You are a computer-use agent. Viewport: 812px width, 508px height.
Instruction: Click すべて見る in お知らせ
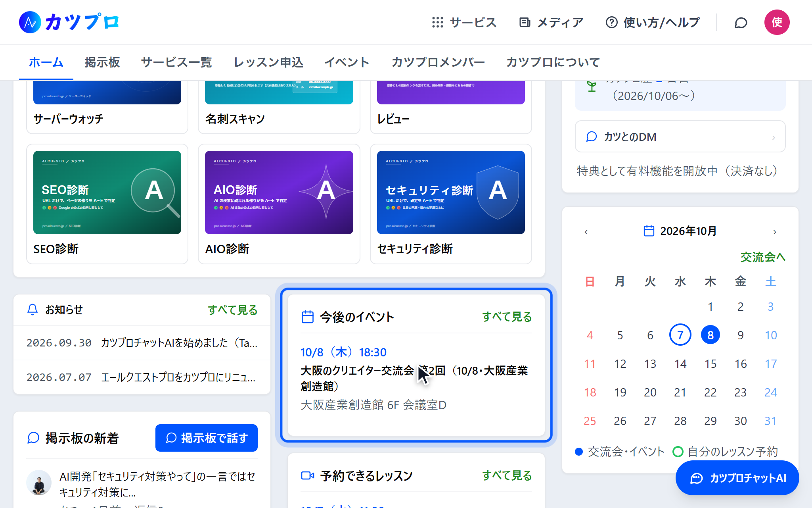pos(233,310)
